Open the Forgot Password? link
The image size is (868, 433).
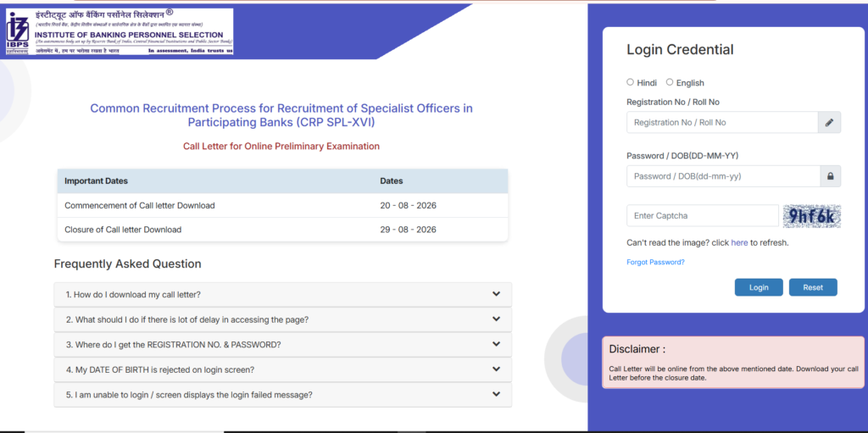click(655, 263)
